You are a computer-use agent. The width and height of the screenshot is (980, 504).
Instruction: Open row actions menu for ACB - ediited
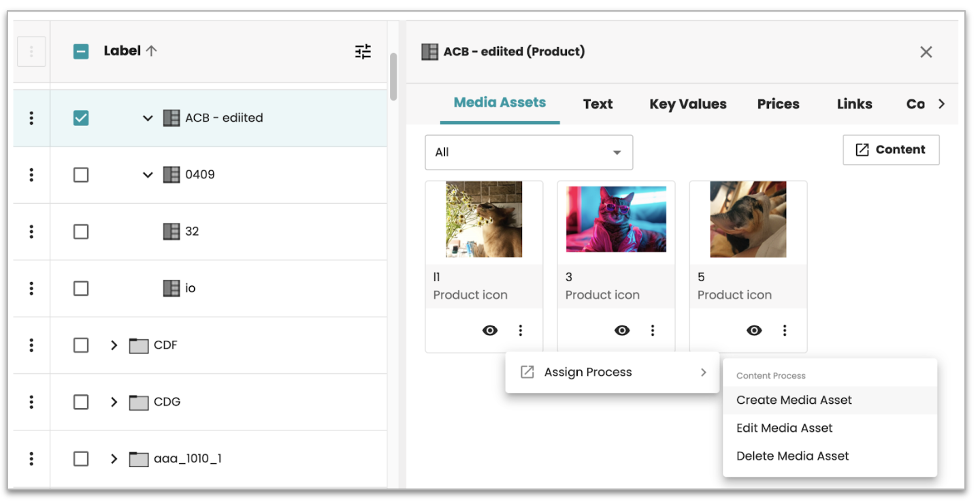tap(31, 118)
